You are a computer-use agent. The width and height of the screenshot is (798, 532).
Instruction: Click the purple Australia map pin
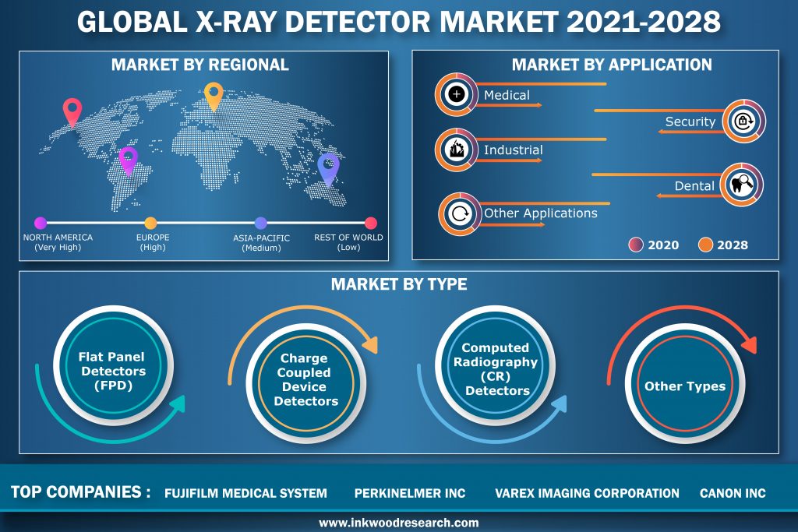328,169
